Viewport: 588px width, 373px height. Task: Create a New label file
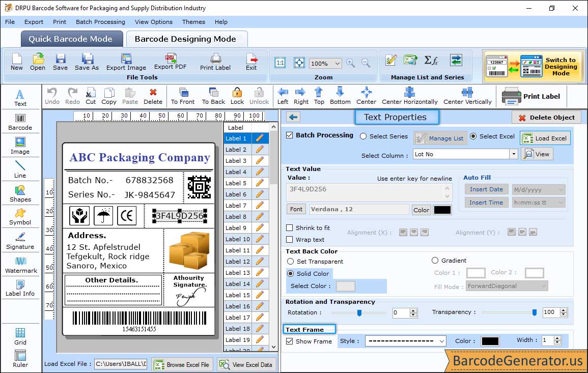coord(16,62)
